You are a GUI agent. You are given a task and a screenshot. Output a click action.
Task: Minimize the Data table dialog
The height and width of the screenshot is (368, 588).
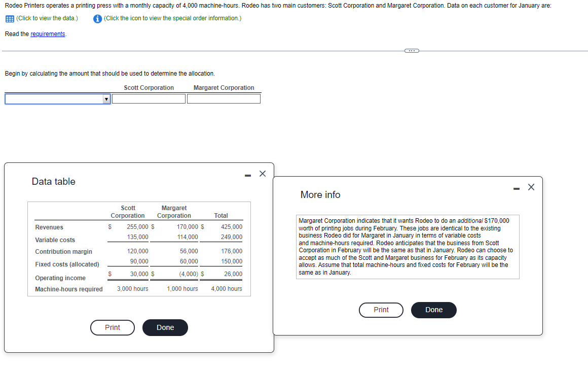click(248, 175)
